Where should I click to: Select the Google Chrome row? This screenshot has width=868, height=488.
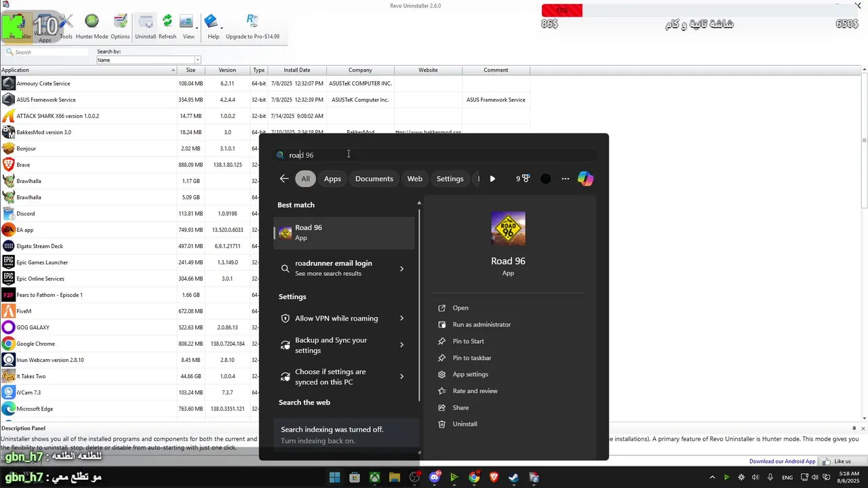click(x=129, y=344)
